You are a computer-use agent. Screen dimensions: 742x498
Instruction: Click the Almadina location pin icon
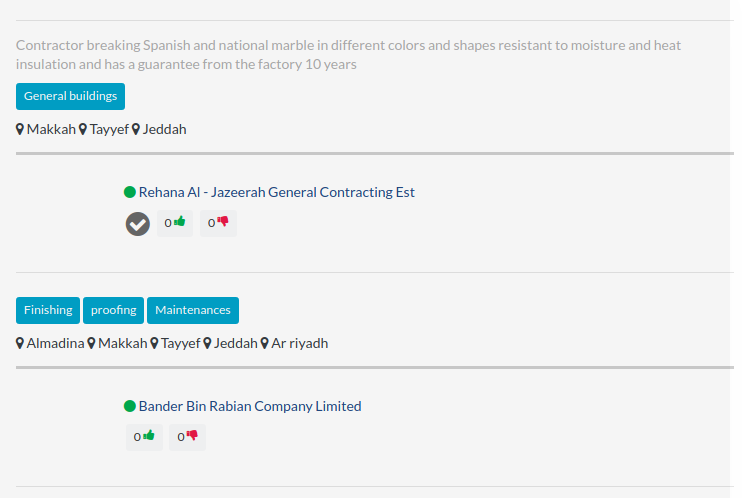click(20, 343)
